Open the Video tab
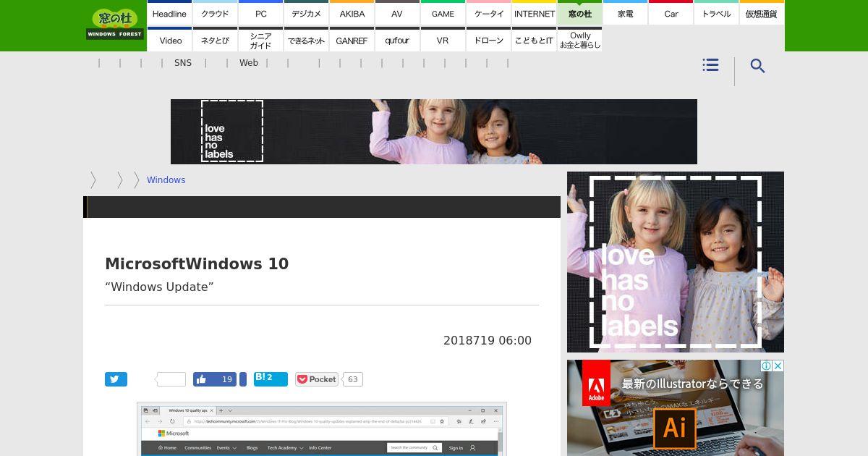The height and width of the screenshot is (456, 868). pos(169,40)
